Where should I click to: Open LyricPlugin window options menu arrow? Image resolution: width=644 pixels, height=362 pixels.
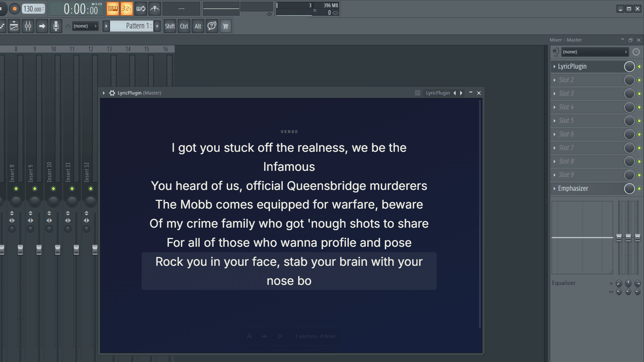[x=104, y=93]
